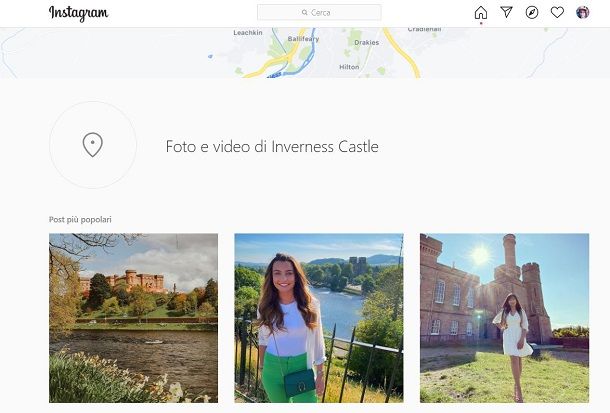
Task: Open the post of woman in white dress
Action: point(504,318)
